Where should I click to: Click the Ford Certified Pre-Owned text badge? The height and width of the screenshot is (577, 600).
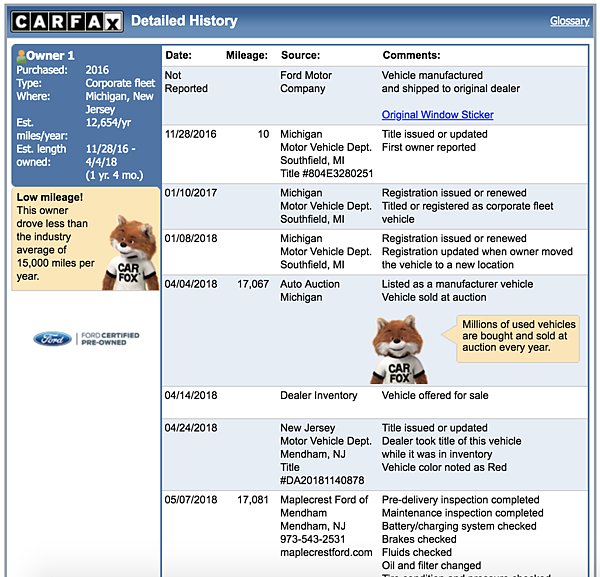110,339
